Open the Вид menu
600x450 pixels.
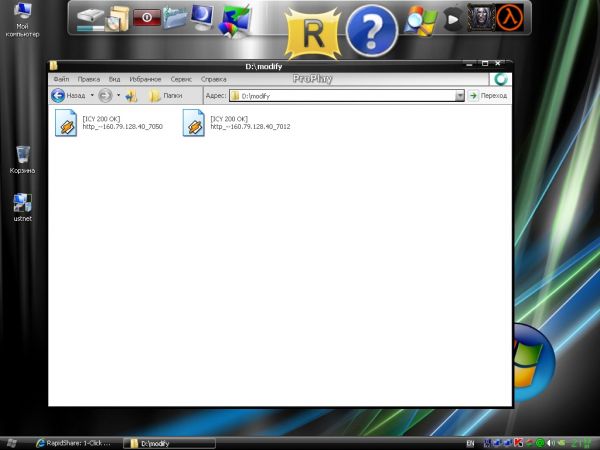114,79
